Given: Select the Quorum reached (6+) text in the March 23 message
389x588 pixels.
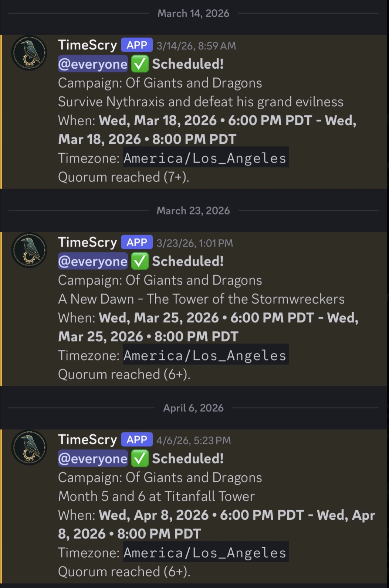Looking at the screenshot, I should point(124,374).
